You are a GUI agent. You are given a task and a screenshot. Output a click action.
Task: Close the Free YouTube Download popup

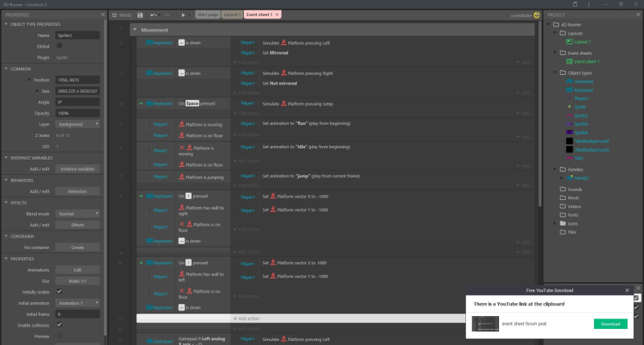click(627, 290)
